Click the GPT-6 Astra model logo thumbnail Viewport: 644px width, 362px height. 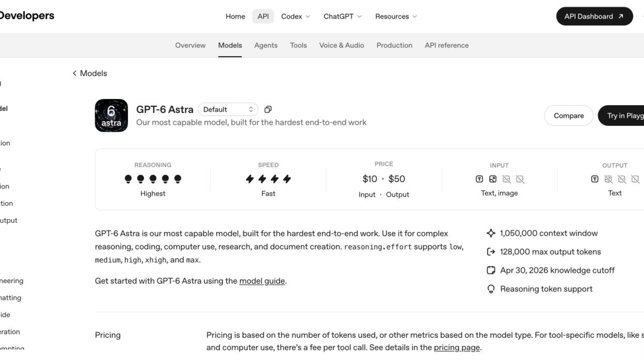[111, 116]
